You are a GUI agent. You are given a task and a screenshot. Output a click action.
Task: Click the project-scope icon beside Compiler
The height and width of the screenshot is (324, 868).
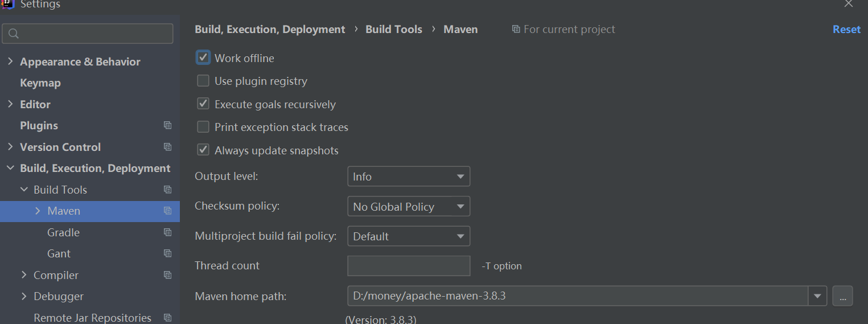click(167, 275)
